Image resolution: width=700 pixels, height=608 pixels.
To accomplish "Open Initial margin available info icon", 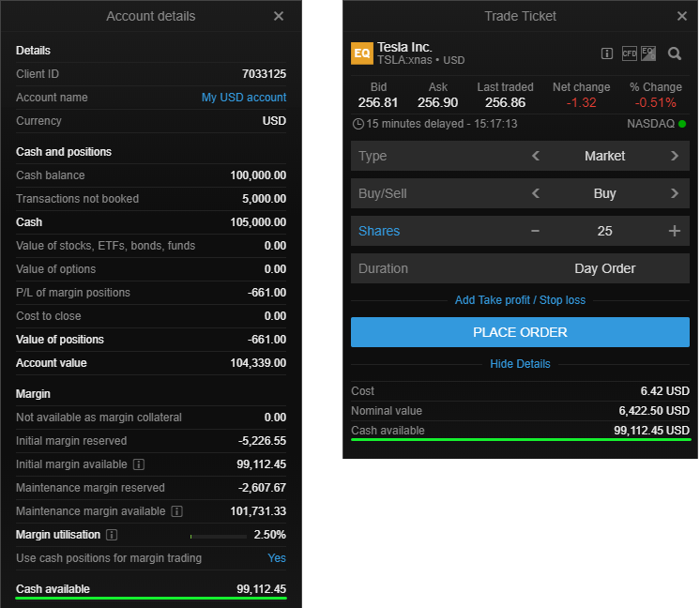I will pos(138,464).
